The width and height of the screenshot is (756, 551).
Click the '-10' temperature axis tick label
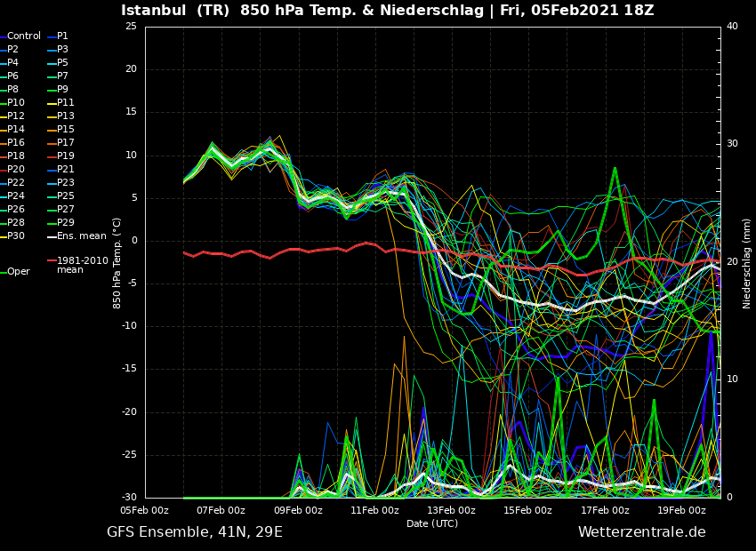coord(129,326)
